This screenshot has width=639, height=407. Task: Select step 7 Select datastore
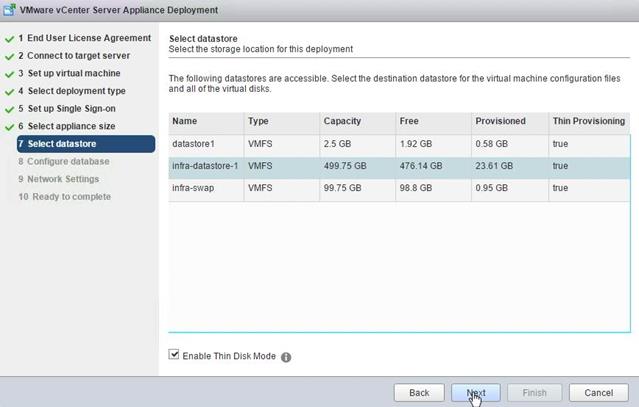click(x=86, y=144)
